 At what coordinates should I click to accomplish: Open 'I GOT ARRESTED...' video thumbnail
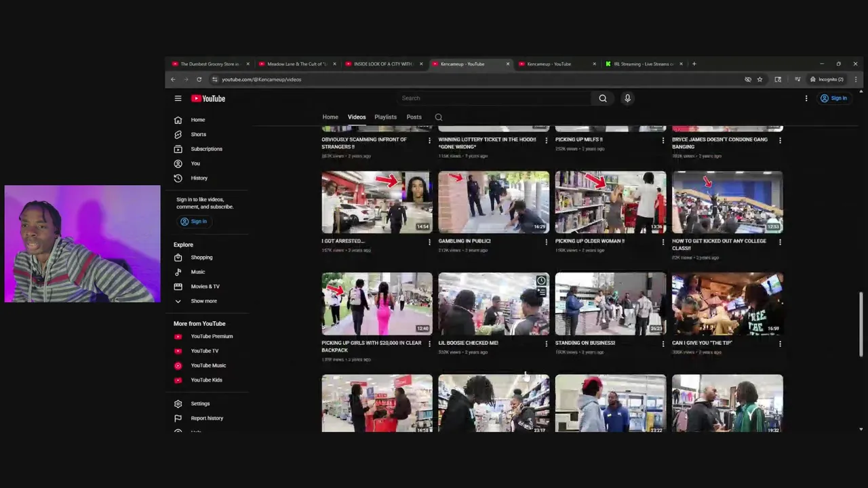(x=377, y=202)
